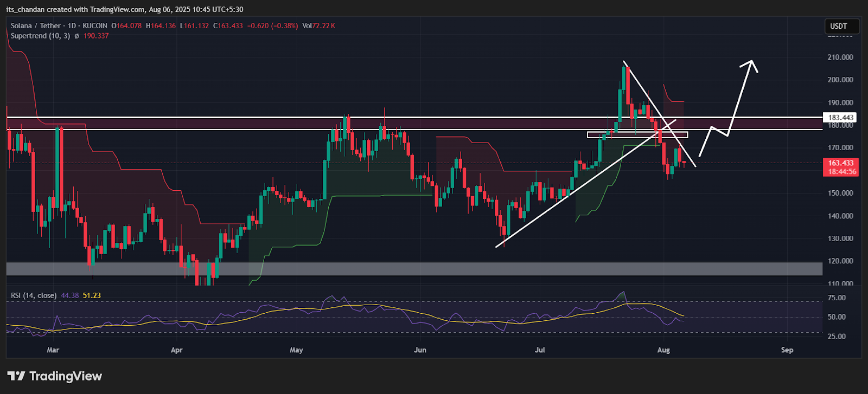Viewport: 868px width, 394px height.
Task: Click 120.000 on the price axis
Action: pyautogui.click(x=840, y=261)
